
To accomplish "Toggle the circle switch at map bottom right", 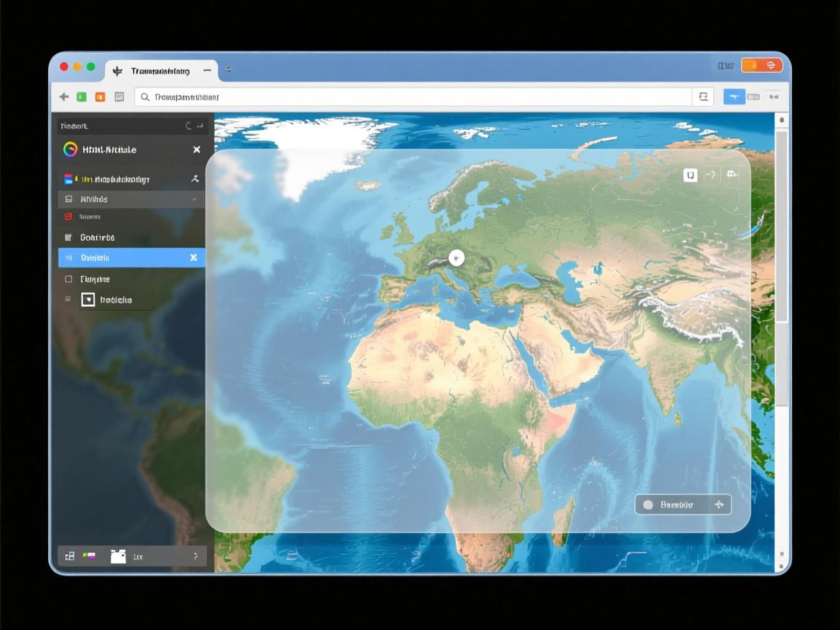I will pyautogui.click(x=647, y=505).
